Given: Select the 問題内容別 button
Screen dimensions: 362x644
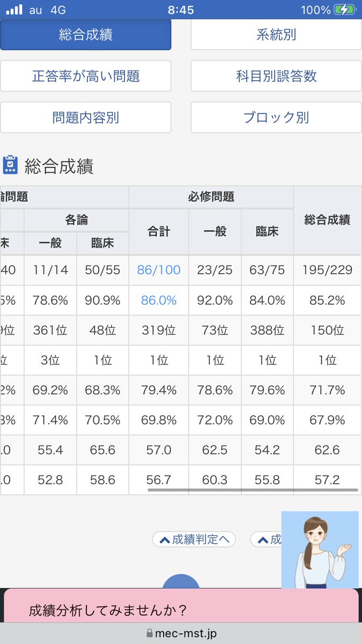Looking at the screenshot, I should [86, 118].
